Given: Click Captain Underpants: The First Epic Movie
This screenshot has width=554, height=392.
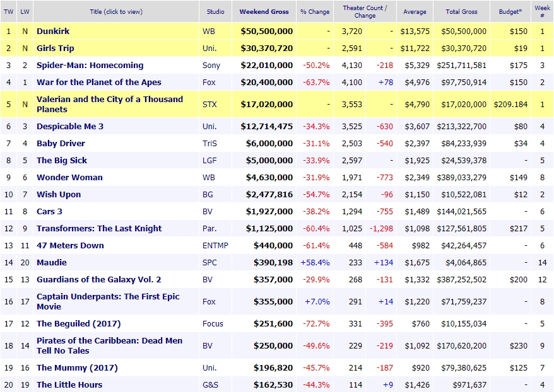Looking at the screenshot, I should tap(108, 301).
